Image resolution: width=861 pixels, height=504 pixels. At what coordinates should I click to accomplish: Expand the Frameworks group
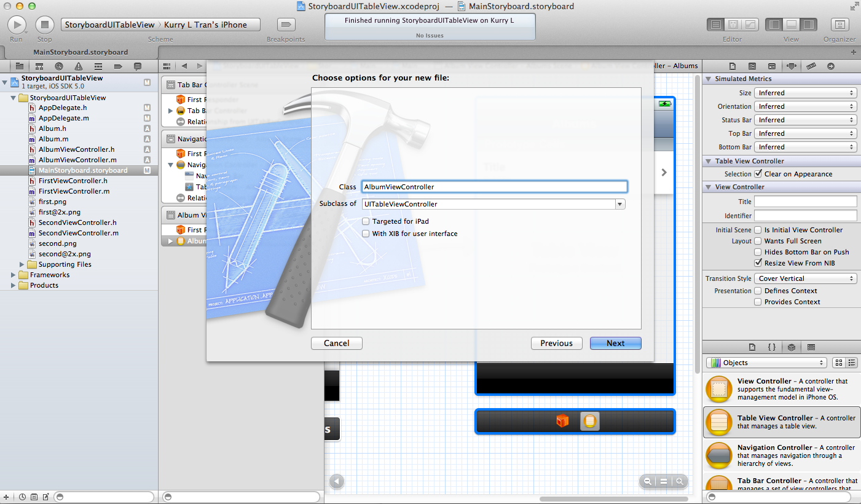tap(14, 275)
